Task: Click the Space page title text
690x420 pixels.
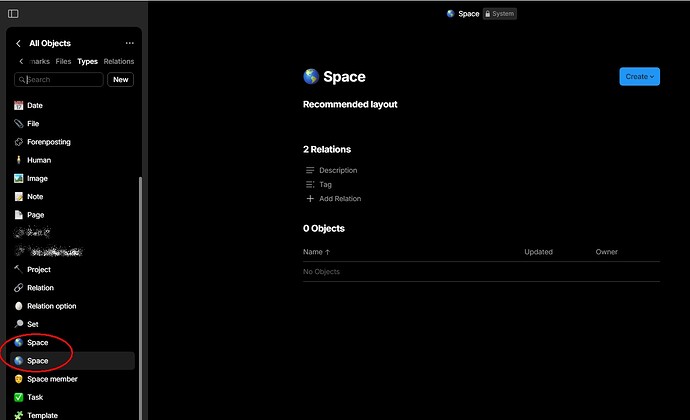Action: [344, 77]
